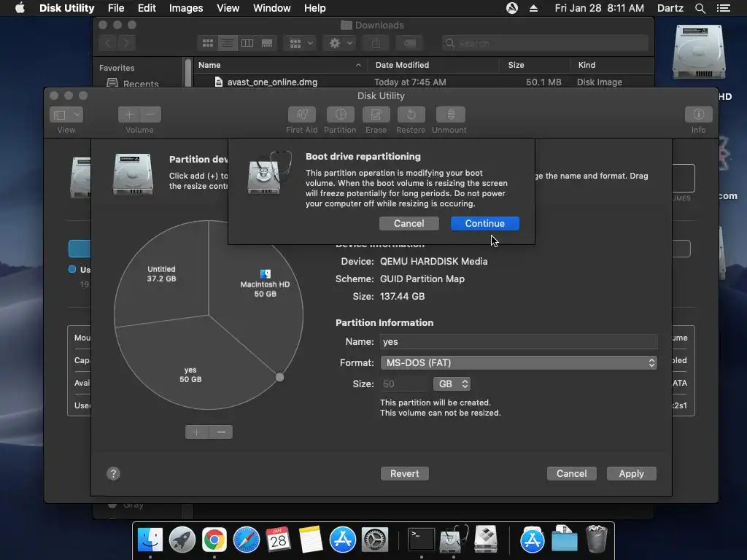Image resolution: width=747 pixels, height=560 pixels.
Task: Open Finder from the Dock
Action: point(150,540)
